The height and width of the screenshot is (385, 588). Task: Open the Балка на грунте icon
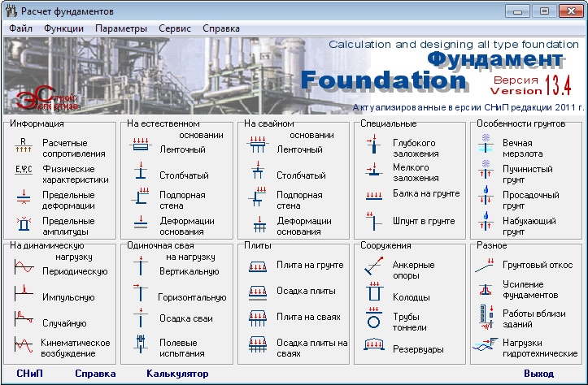374,196
